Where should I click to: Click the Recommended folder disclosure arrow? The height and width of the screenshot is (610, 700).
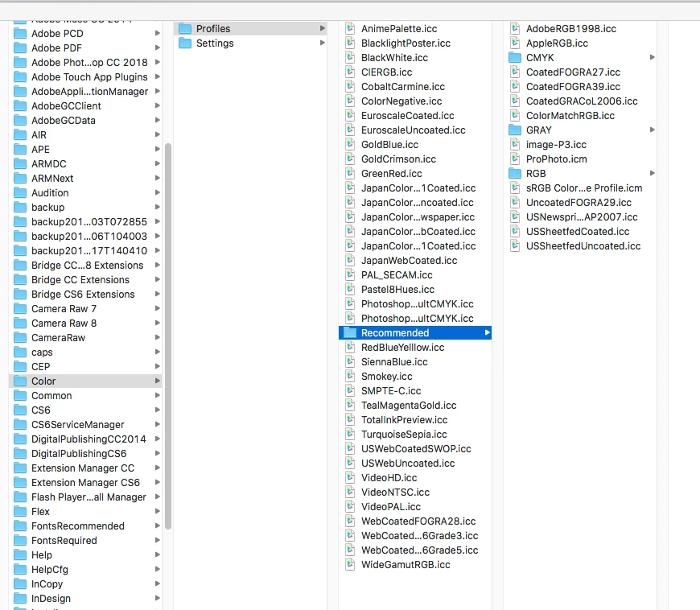tap(487, 332)
